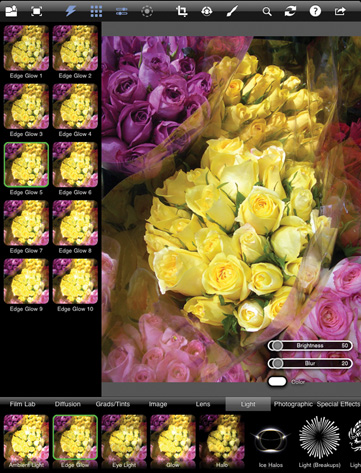This screenshot has width=361, height=473.
Task: Open the question mark help icon
Action: click(x=315, y=11)
